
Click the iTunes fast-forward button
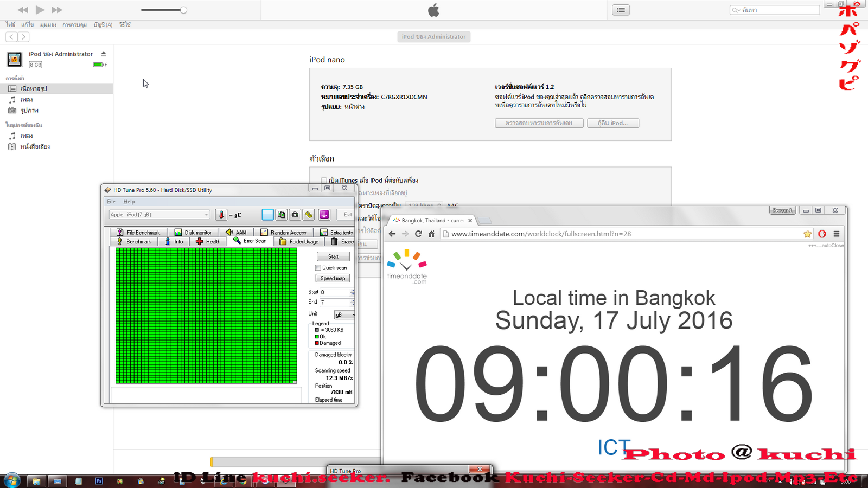[x=57, y=10]
